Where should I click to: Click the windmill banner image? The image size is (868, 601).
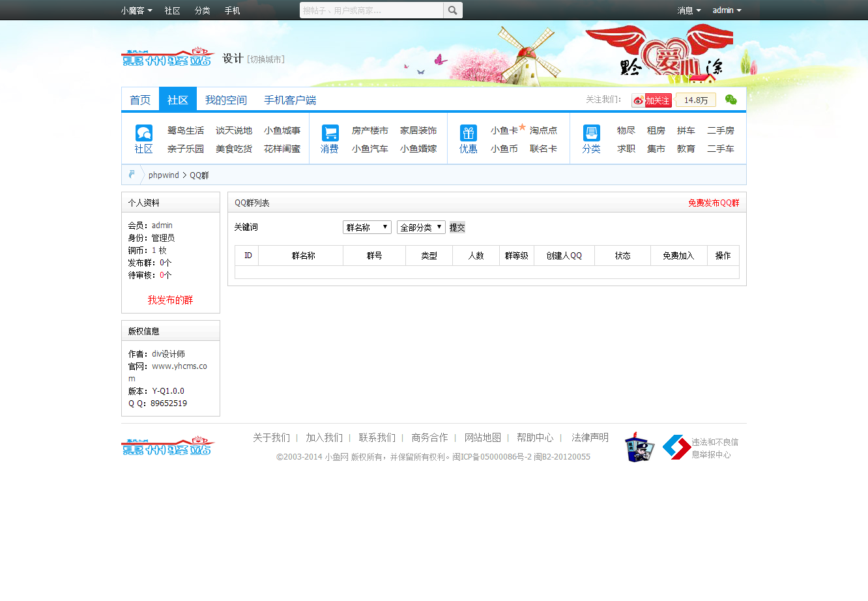[528, 57]
